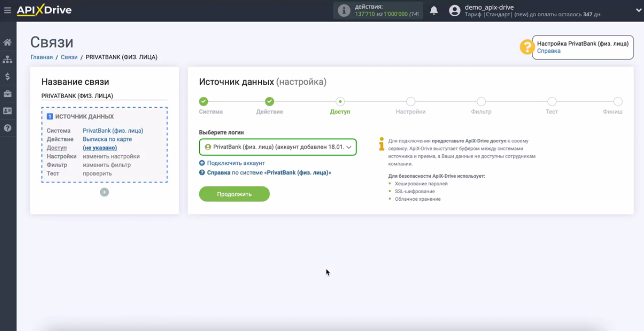Click the demo_apix-drive username

tap(489, 7)
